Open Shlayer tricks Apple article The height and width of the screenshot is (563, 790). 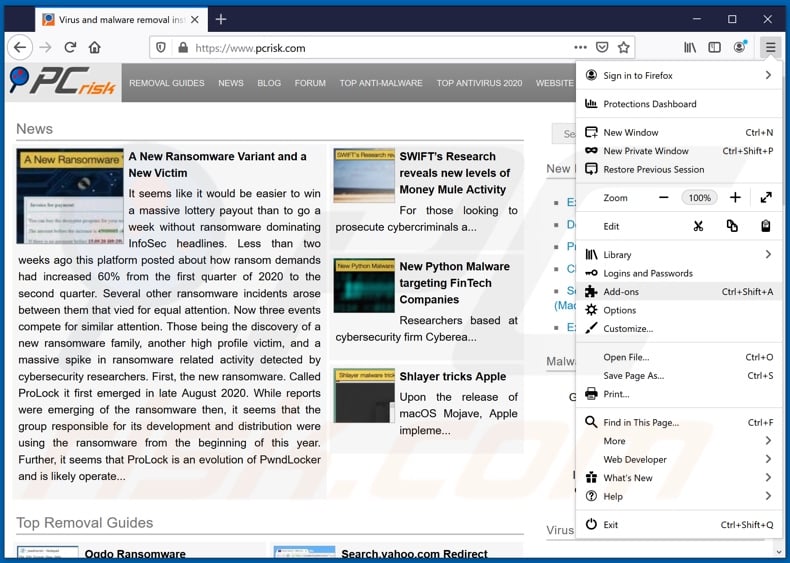[x=452, y=377]
